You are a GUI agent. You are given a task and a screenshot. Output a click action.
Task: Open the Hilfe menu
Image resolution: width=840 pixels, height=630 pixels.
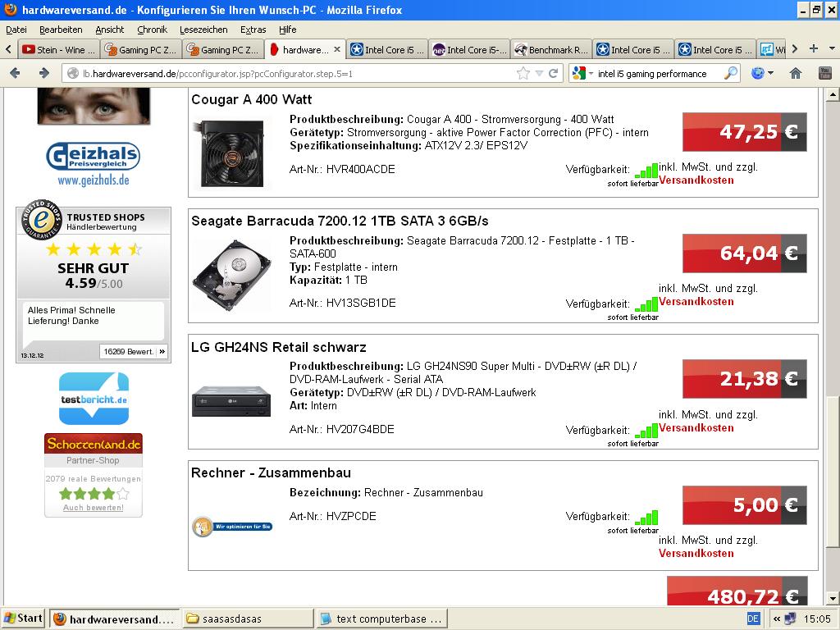[x=288, y=30]
